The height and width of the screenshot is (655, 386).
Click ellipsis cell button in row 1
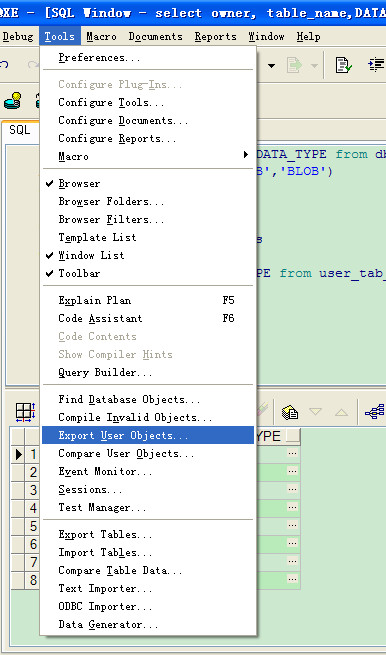point(292,453)
